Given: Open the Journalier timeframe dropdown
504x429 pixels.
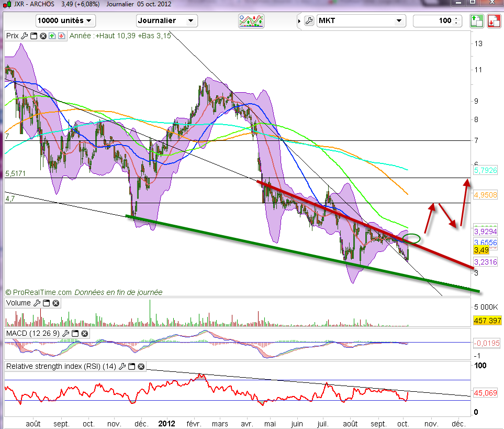Looking at the screenshot, I should tap(166, 21).
